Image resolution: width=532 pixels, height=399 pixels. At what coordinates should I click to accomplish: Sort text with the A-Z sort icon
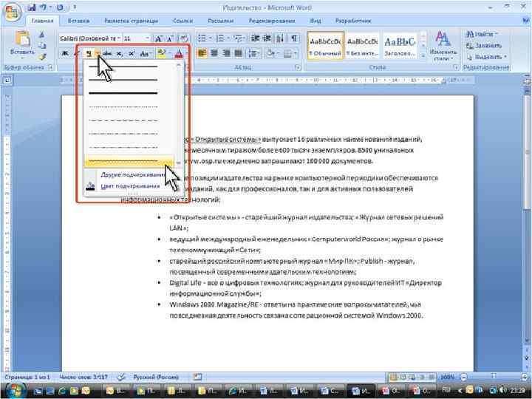click(x=280, y=38)
